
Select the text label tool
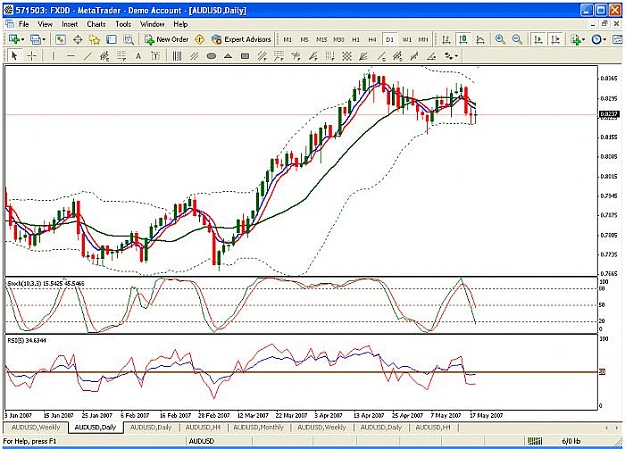[x=155, y=56]
